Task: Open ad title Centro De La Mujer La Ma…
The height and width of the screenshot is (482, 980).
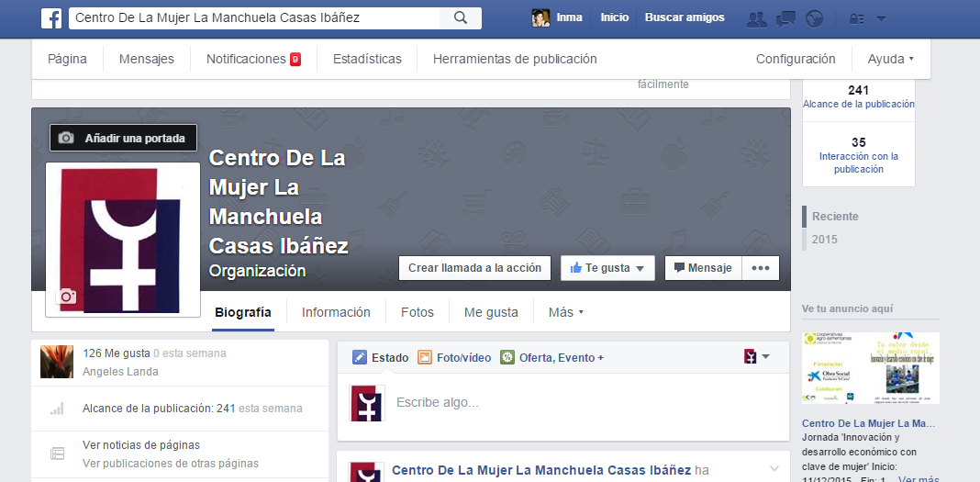Action: pos(868,423)
